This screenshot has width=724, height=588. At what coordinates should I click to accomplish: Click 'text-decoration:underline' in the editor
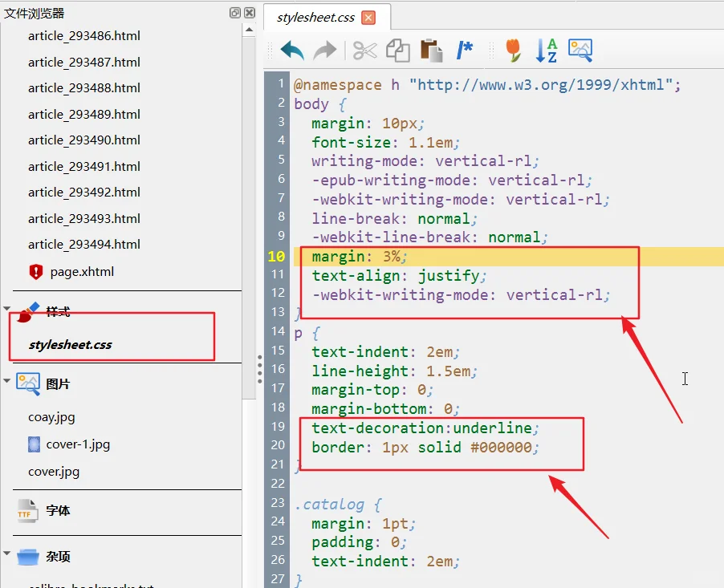point(425,428)
